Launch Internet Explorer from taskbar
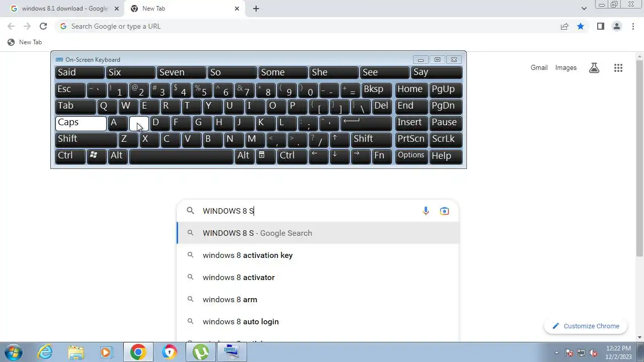Viewport: 644px width, 362px height. (45, 352)
